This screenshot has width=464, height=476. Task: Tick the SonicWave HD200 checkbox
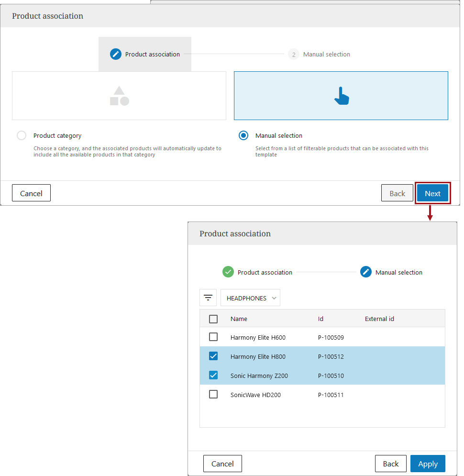click(213, 394)
